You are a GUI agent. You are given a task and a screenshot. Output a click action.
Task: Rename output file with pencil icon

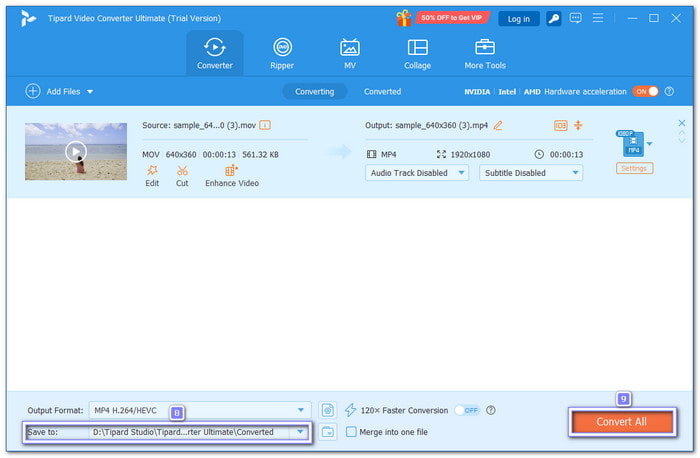(498, 125)
